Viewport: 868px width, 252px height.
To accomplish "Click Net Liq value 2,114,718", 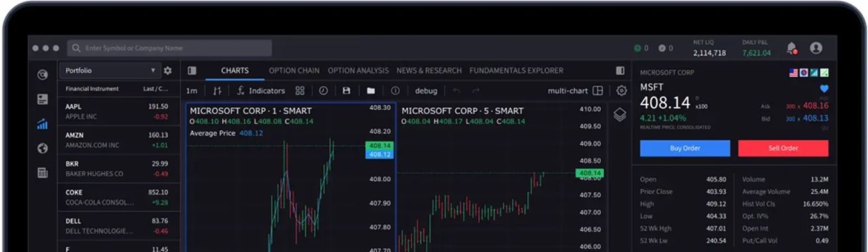I will [x=709, y=53].
